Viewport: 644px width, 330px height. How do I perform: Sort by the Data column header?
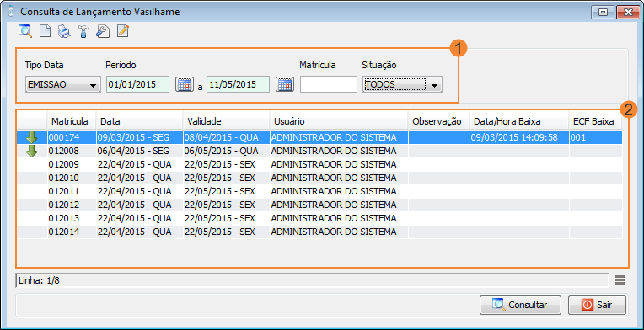[140, 121]
